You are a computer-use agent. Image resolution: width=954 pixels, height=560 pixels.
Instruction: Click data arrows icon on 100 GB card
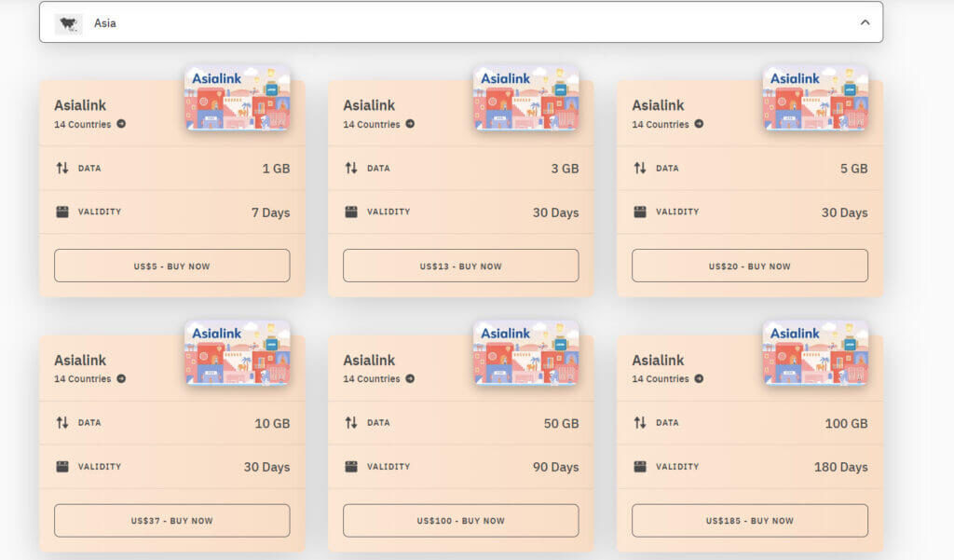point(640,422)
